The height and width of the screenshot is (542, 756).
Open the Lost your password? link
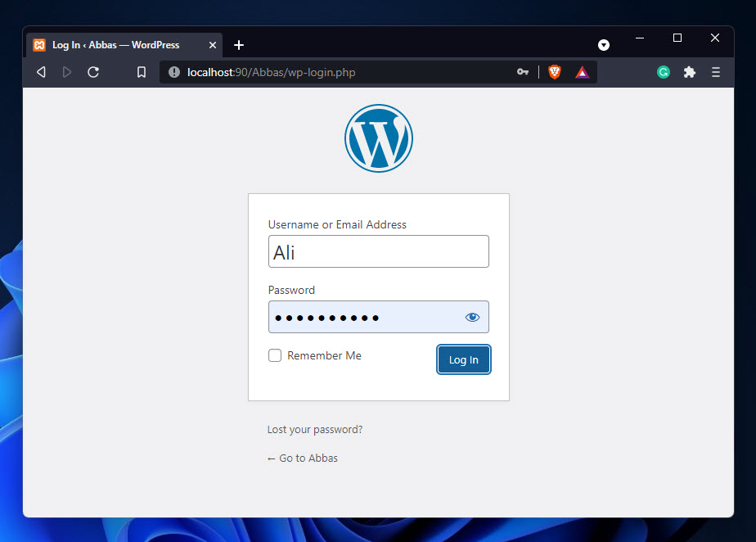pos(315,430)
